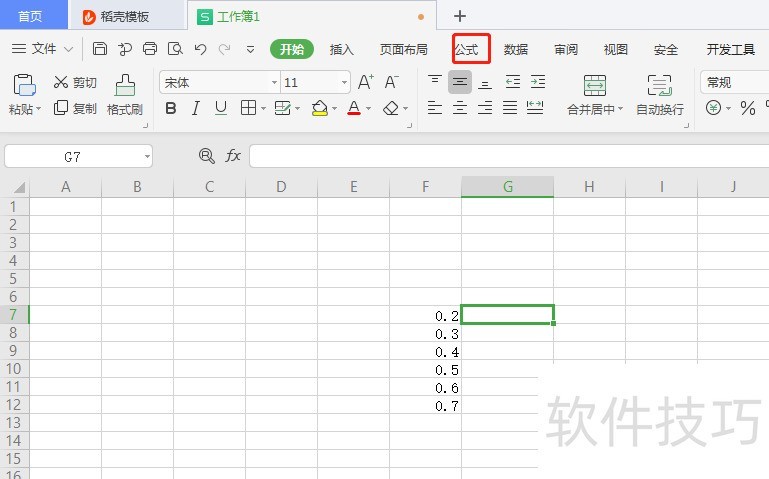769x479 pixels.
Task: Toggle Middle Align icon
Action: (460, 82)
